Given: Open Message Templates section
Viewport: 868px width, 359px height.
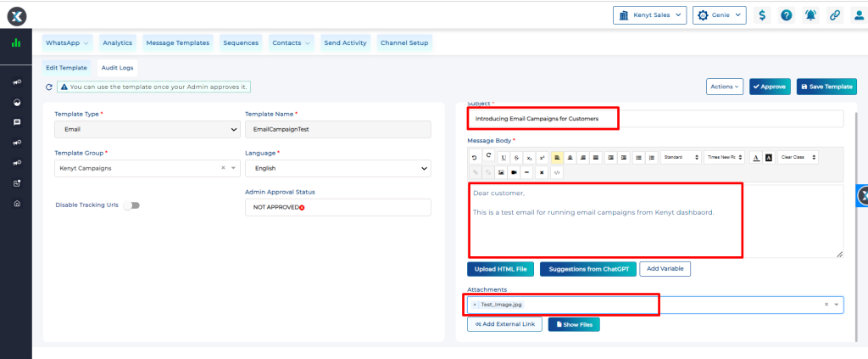Looking at the screenshot, I should 178,42.
